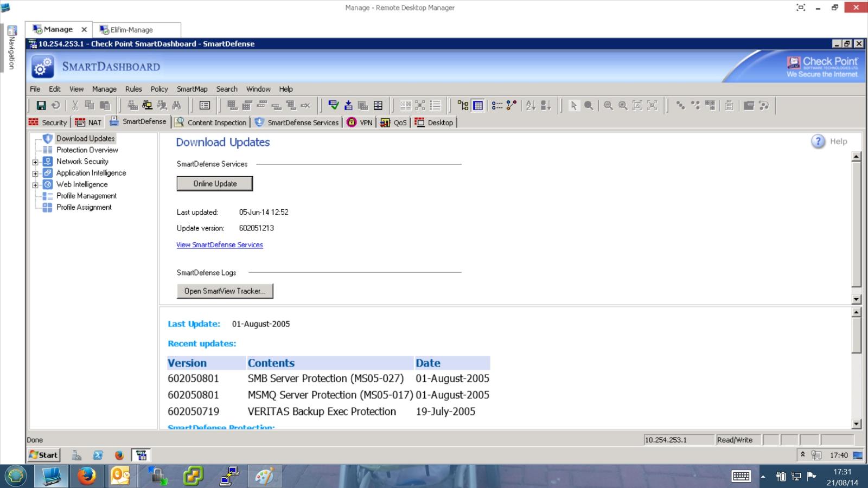Viewport: 868px width, 488px height.
Task: Click the 10.254.253.1 status bar field
Action: 679,440
